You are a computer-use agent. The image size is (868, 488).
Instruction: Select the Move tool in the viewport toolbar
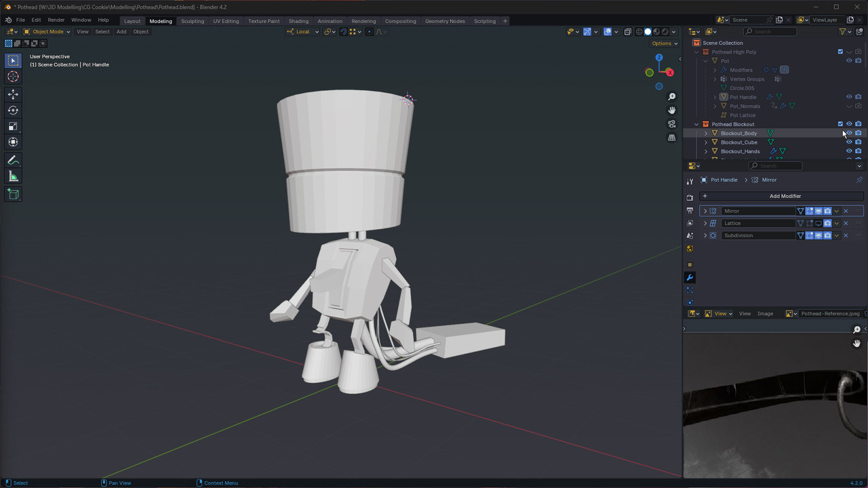pos(13,94)
